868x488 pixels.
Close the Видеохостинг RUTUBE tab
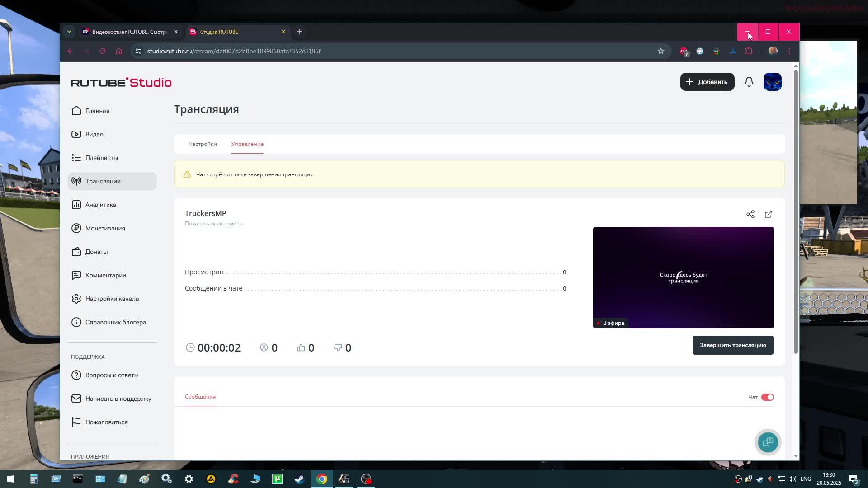click(x=176, y=32)
